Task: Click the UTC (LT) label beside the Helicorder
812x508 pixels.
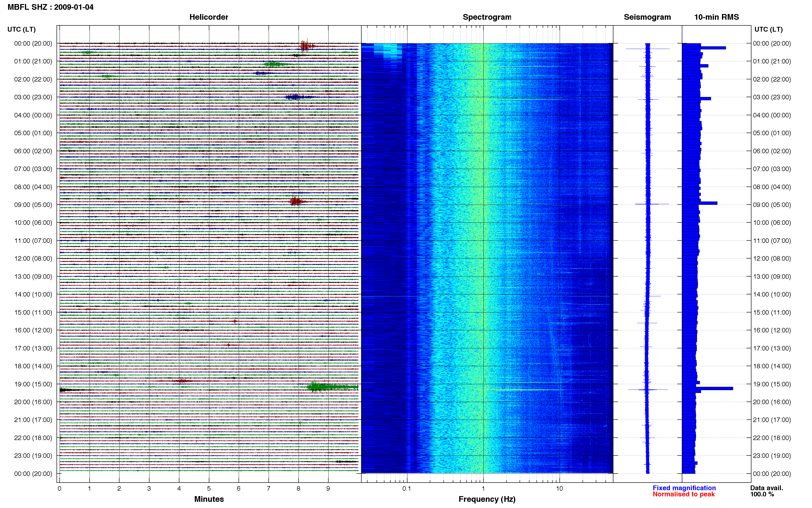Action: coord(21,29)
